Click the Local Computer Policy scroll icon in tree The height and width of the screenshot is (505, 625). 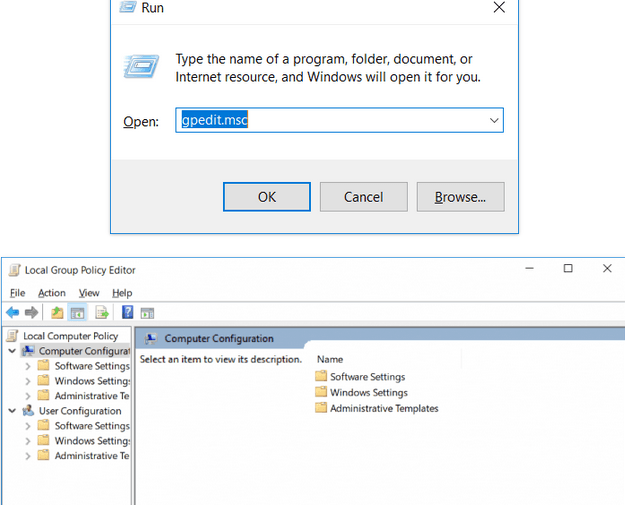pos(12,336)
